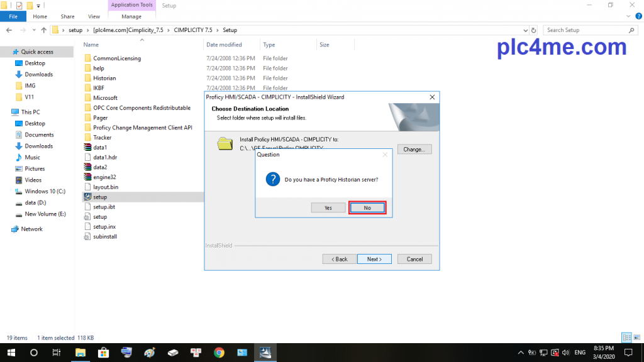This screenshot has width=644, height=362.
Task: Open recent locations dropdown arrow
Action: pos(33,30)
